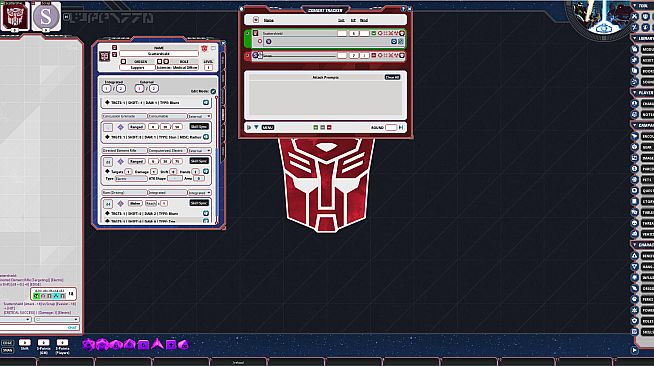Open the Story campaign sidebar button
Image resolution: width=654 pixels, height=366 pixels.
[x=643, y=201]
